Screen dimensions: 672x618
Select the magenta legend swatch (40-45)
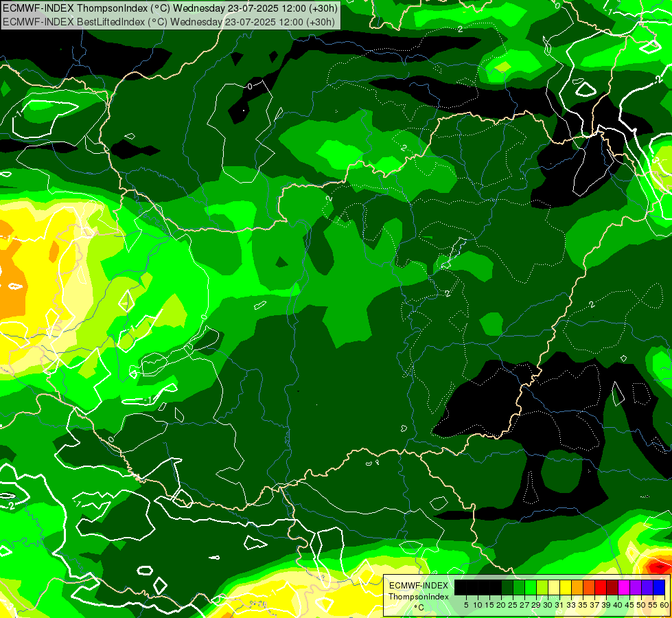click(624, 587)
